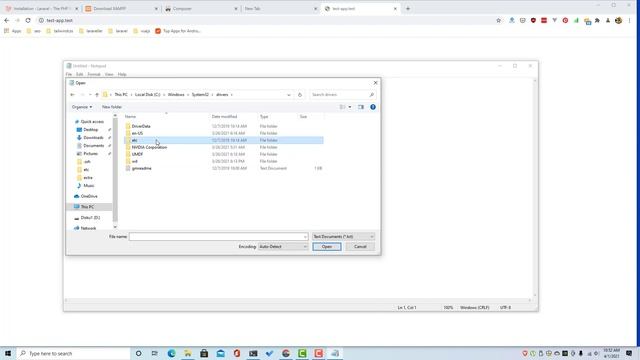The width and height of the screenshot is (640, 360).
Task: Select the DriverData folder
Action: pyautogui.click(x=141, y=127)
